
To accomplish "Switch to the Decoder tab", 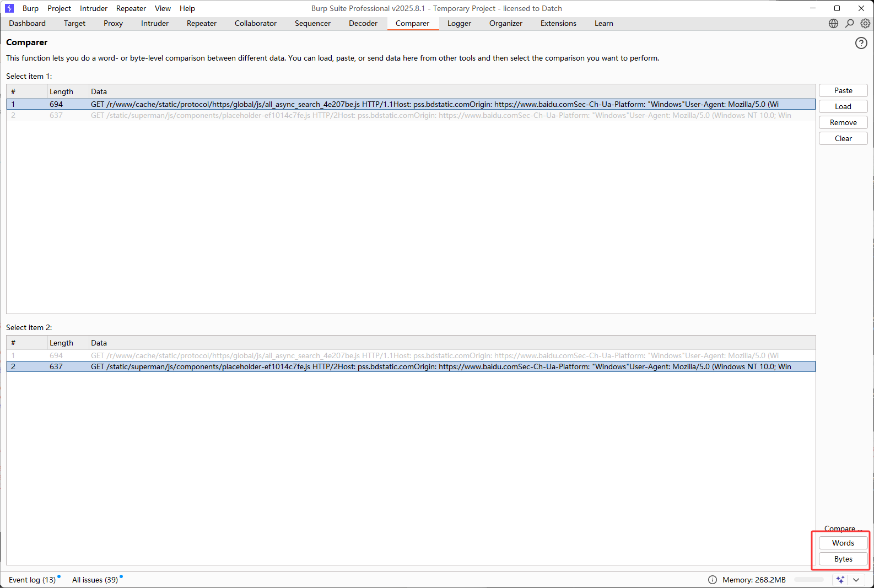I will 363,23.
